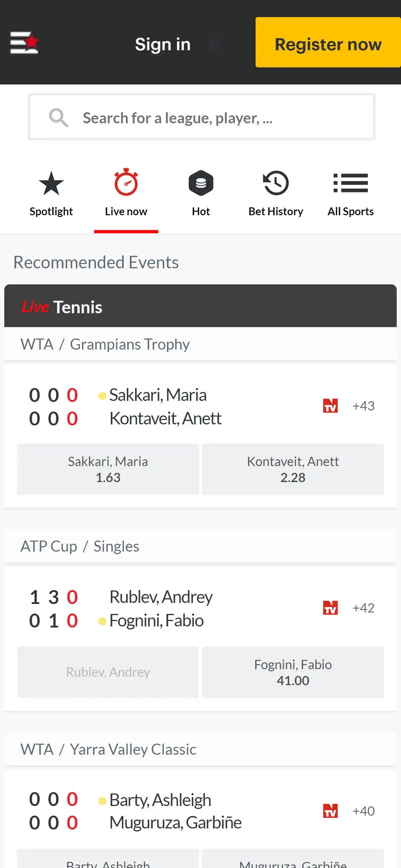Open the Hot coins icon
This screenshot has width=401, height=868.
pyautogui.click(x=201, y=183)
